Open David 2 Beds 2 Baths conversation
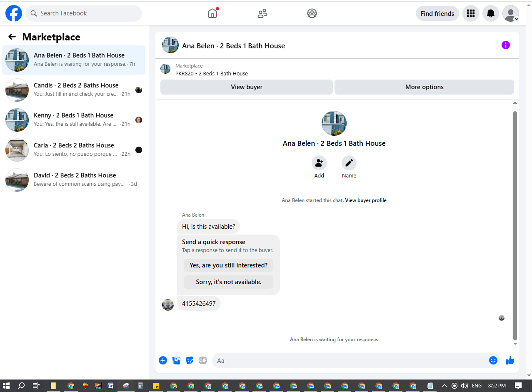The width and height of the screenshot is (532, 392). pos(74,180)
